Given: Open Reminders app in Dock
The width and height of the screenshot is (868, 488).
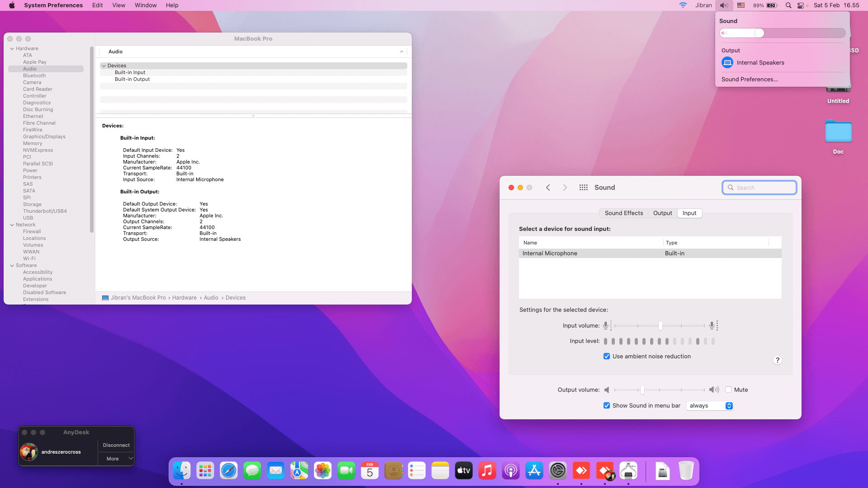Looking at the screenshot, I should 417,471.
